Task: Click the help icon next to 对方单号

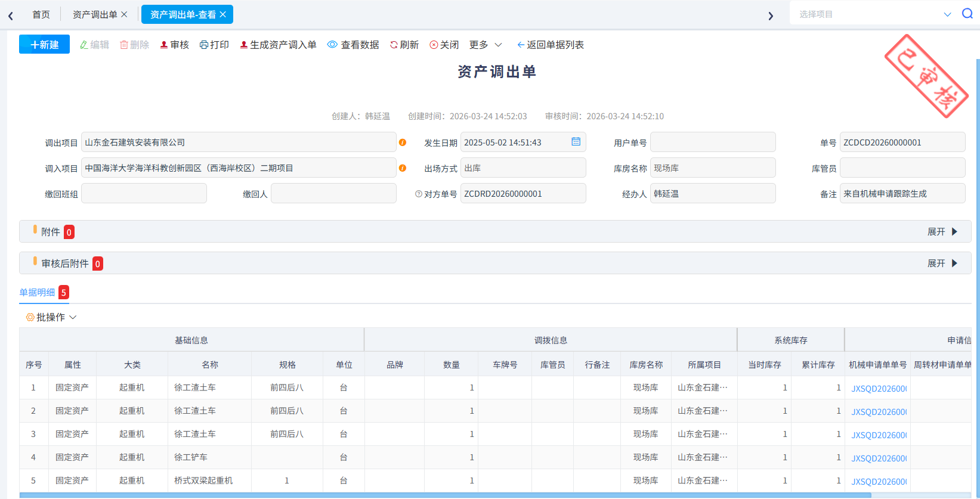Action: (419, 194)
